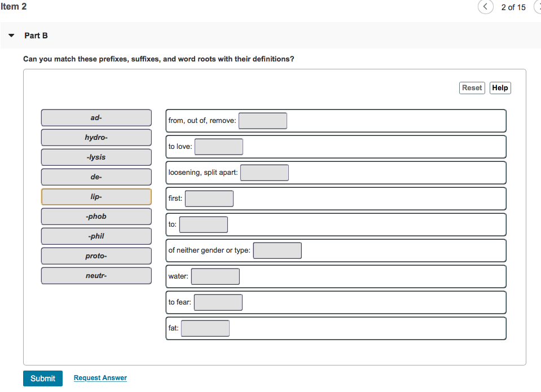
Task: Select the de- prefix tile
Action: coord(96,177)
